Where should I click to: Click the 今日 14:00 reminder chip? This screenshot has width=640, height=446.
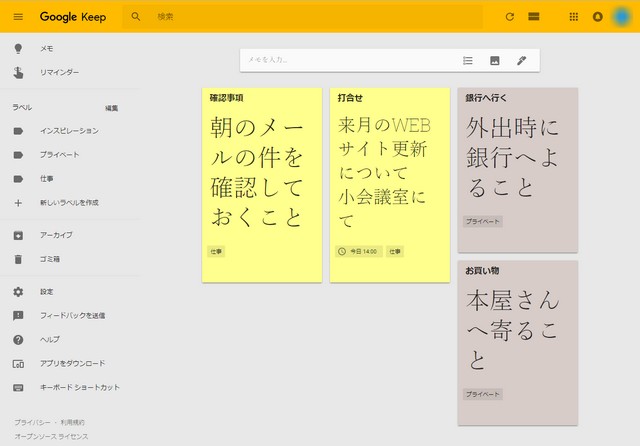358,251
